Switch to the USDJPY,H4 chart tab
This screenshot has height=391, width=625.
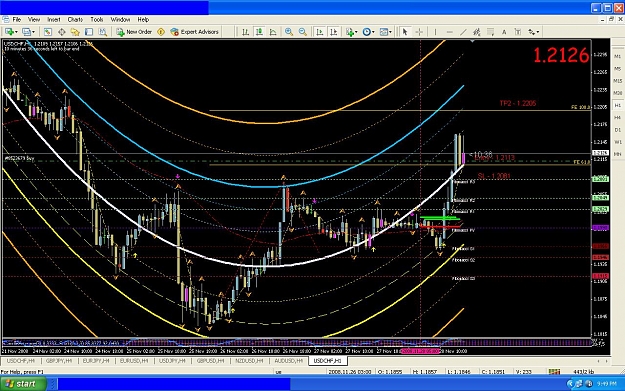coord(172,361)
